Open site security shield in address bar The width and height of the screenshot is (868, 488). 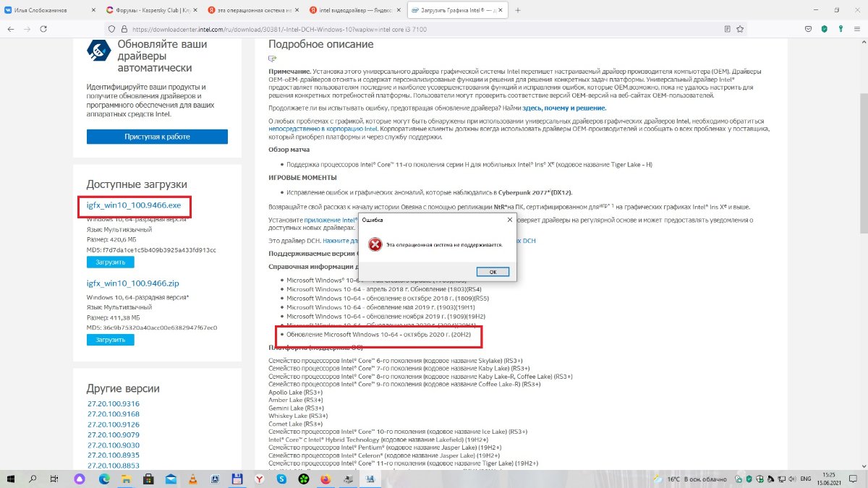(x=112, y=29)
